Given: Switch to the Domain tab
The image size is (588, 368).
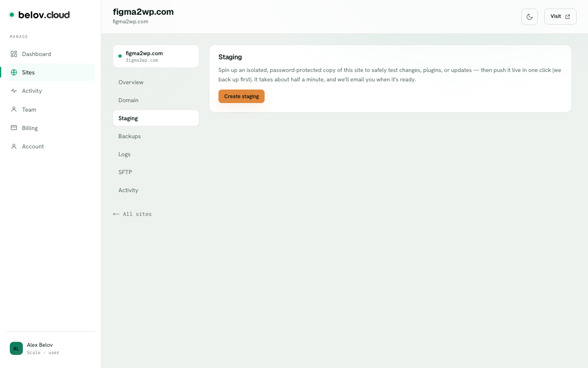Looking at the screenshot, I should coord(156,100).
